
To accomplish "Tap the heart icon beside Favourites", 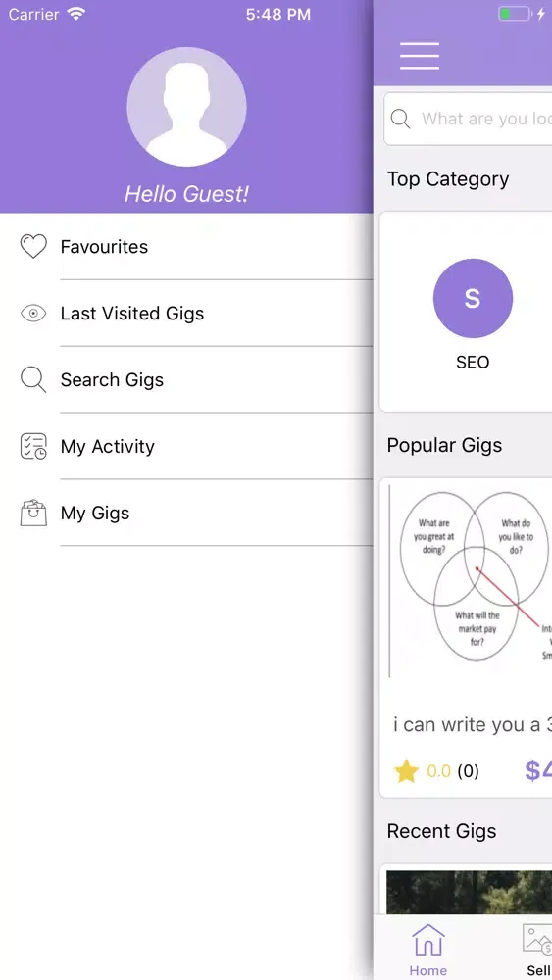I will pyautogui.click(x=33, y=246).
